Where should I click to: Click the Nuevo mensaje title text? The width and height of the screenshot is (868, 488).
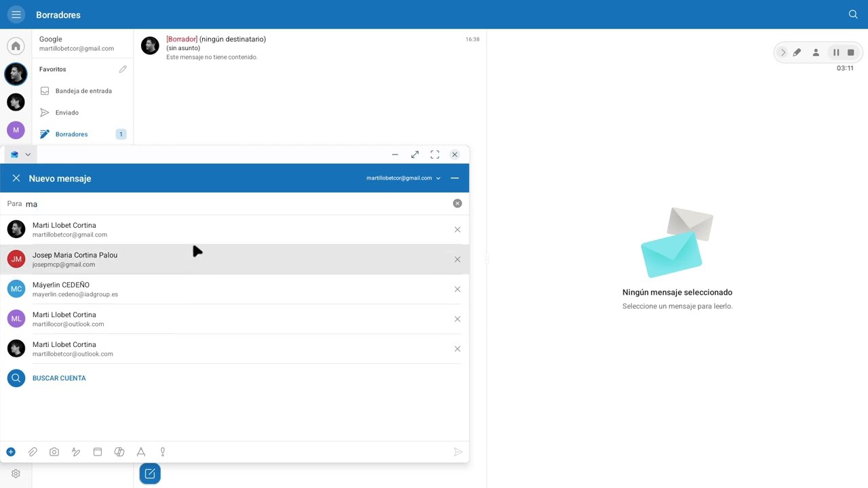coord(60,178)
